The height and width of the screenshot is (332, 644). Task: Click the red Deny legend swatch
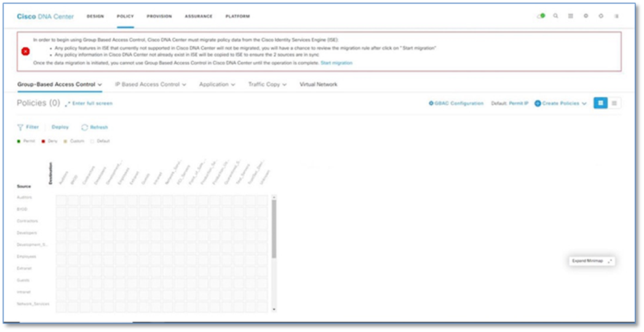pyautogui.click(x=43, y=141)
